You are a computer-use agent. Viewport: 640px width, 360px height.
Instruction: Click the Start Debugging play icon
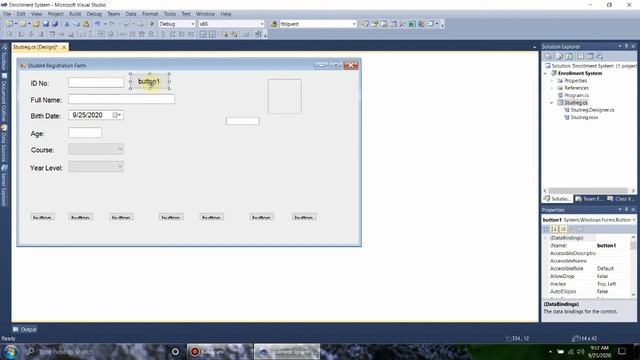[x=152, y=24]
